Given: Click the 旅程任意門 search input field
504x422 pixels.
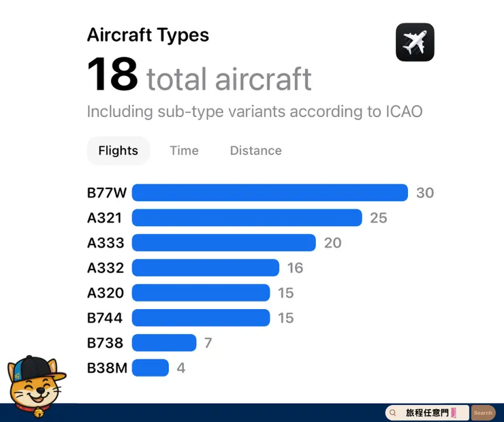Looking at the screenshot, I should click(427, 412).
